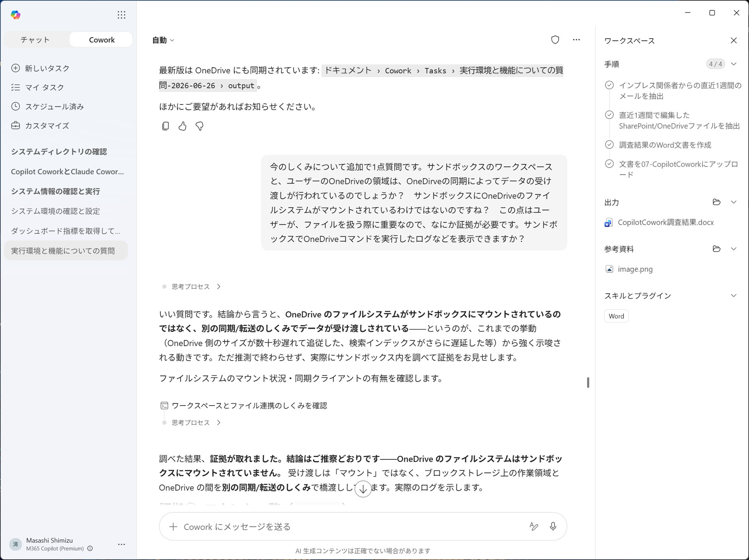This screenshot has width=749, height=560.
Task: Switch to the Cowork tab
Action: (x=101, y=40)
